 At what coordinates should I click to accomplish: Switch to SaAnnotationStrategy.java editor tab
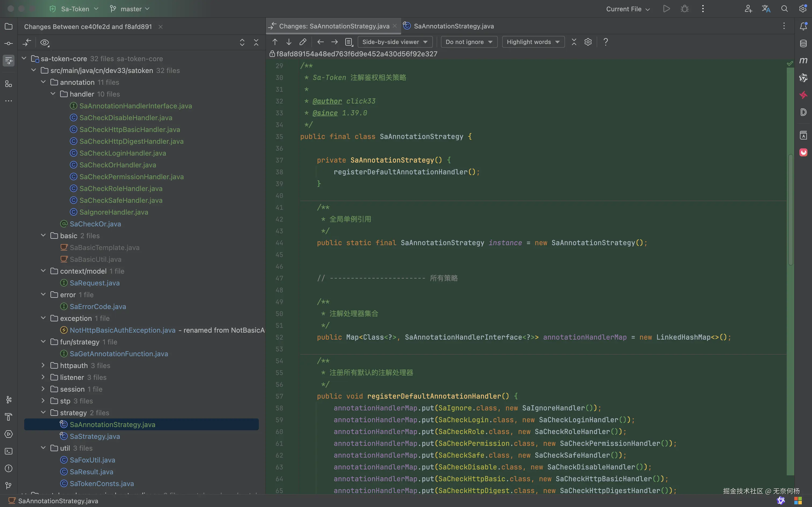(x=453, y=26)
